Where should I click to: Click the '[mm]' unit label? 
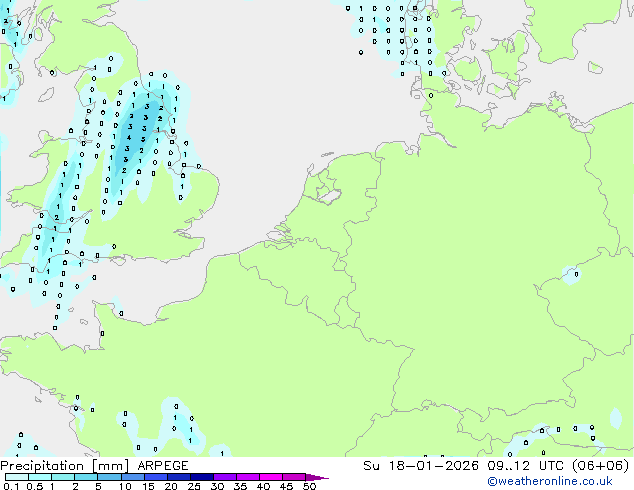pos(110,466)
